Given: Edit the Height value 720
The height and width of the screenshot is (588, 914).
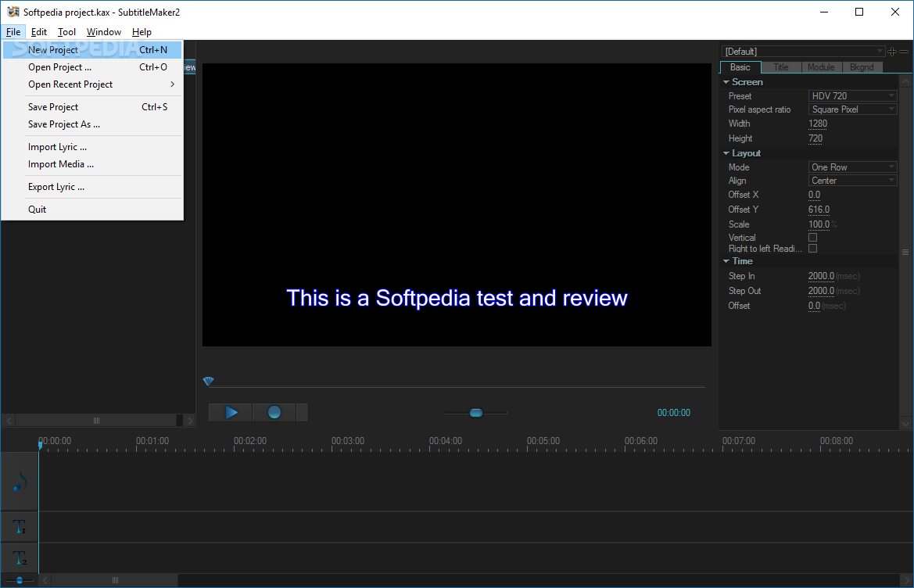Looking at the screenshot, I should point(815,138).
